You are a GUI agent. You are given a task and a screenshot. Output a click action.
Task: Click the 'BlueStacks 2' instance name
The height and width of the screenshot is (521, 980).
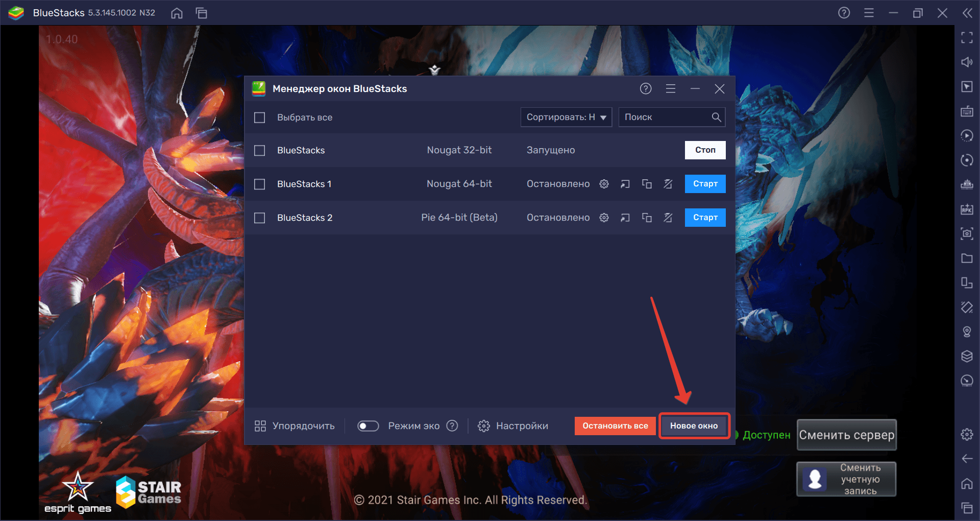click(305, 218)
